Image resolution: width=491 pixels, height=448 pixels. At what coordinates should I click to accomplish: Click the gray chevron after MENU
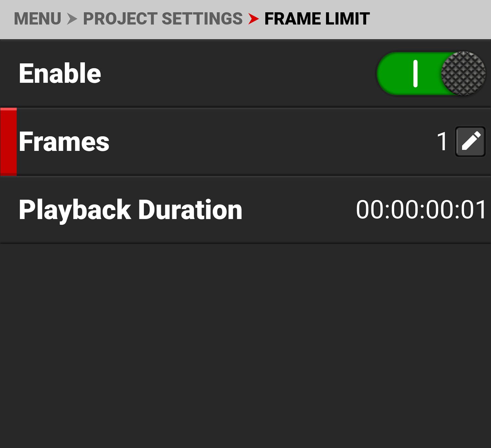(x=72, y=19)
